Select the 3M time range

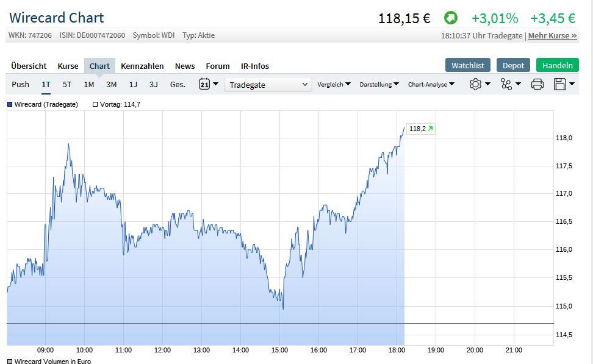[x=111, y=84]
